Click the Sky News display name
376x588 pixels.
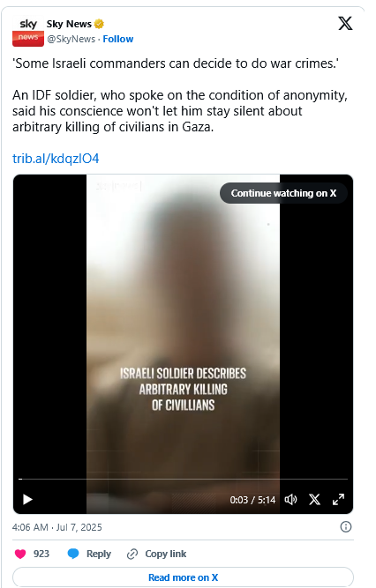pos(69,24)
